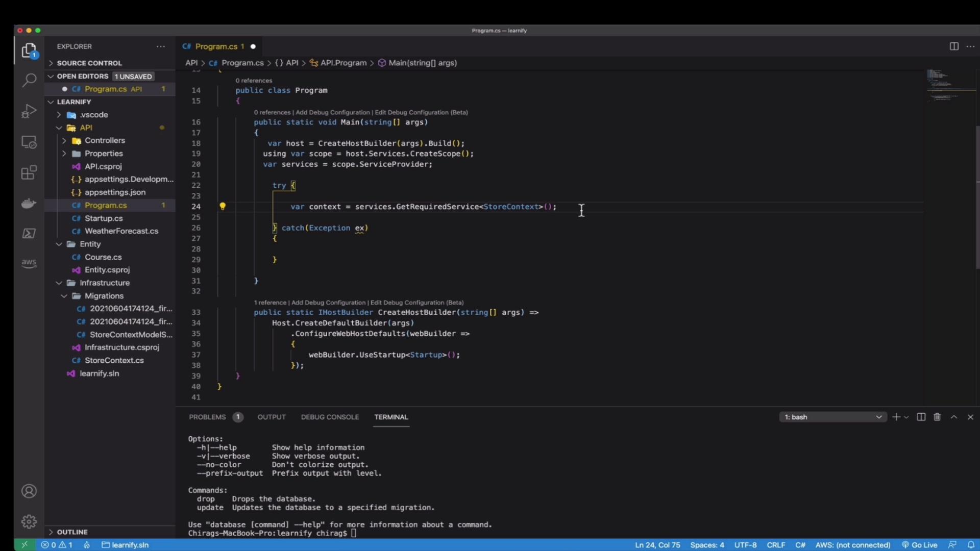Select the TERMINAL tab in panel

click(x=391, y=416)
